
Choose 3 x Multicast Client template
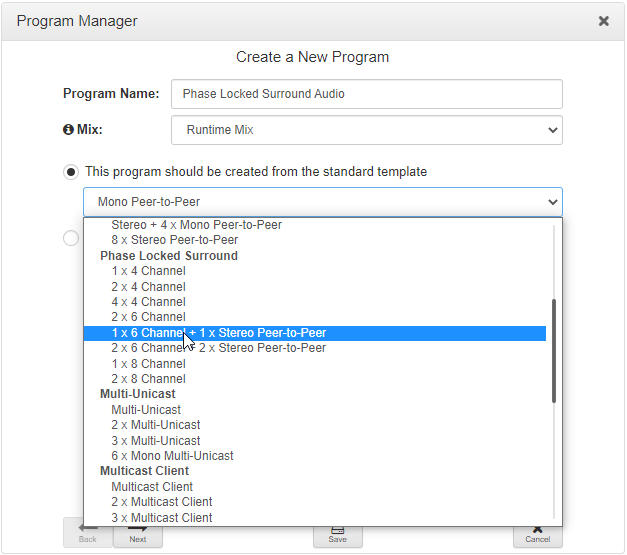(x=162, y=518)
